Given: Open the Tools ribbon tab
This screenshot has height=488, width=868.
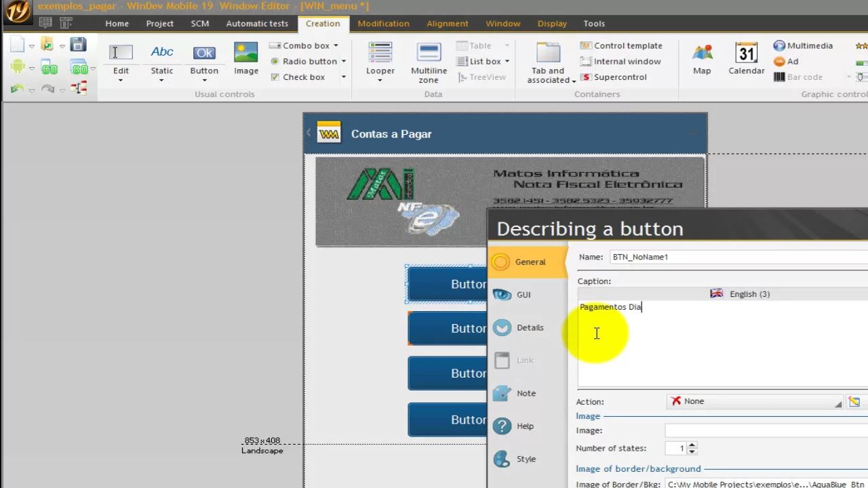Looking at the screenshot, I should [594, 23].
